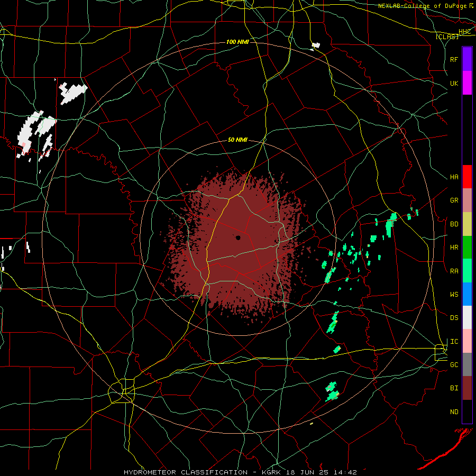Image resolution: width=476 pixels, height=476 pixels.
Task: Click the gray GC legend color swatch
Action: (x=467, y=364)
